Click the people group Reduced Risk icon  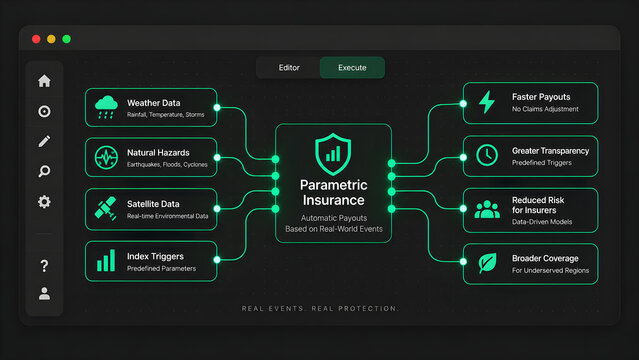coord(487,210)
